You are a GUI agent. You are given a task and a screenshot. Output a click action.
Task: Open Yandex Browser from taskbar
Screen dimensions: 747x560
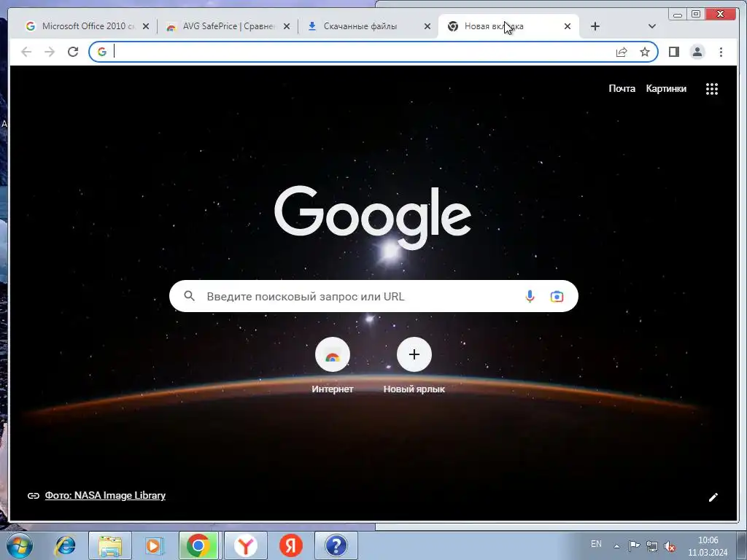click(x=246, y=545)
